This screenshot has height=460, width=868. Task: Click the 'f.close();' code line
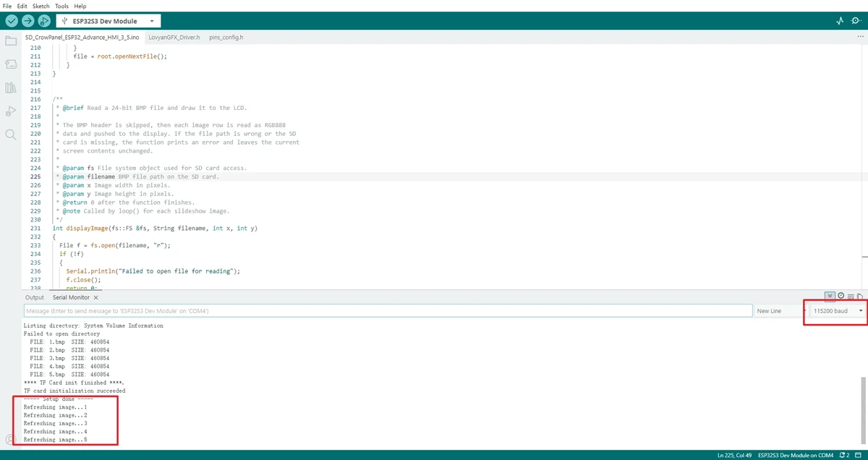point(83,280)
